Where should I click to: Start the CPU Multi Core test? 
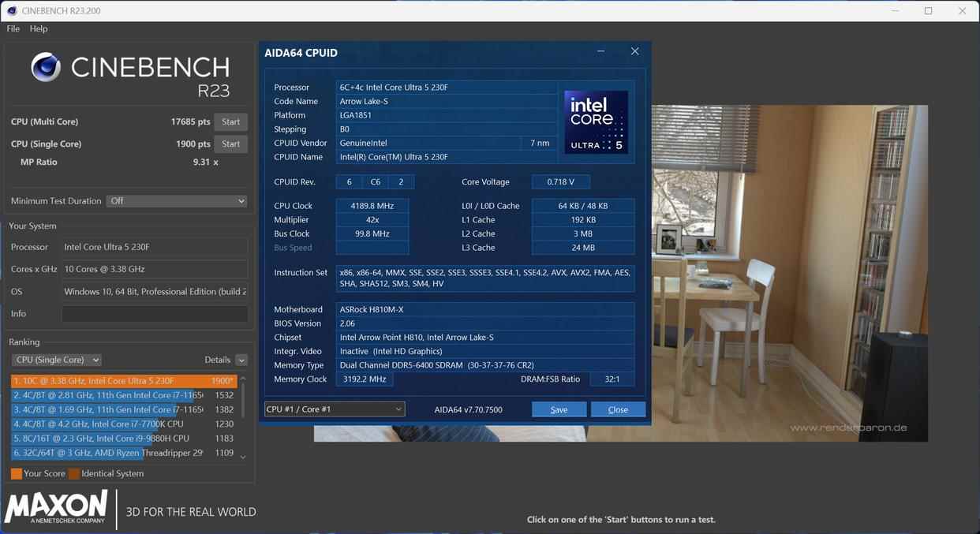(x=231, y=121)
